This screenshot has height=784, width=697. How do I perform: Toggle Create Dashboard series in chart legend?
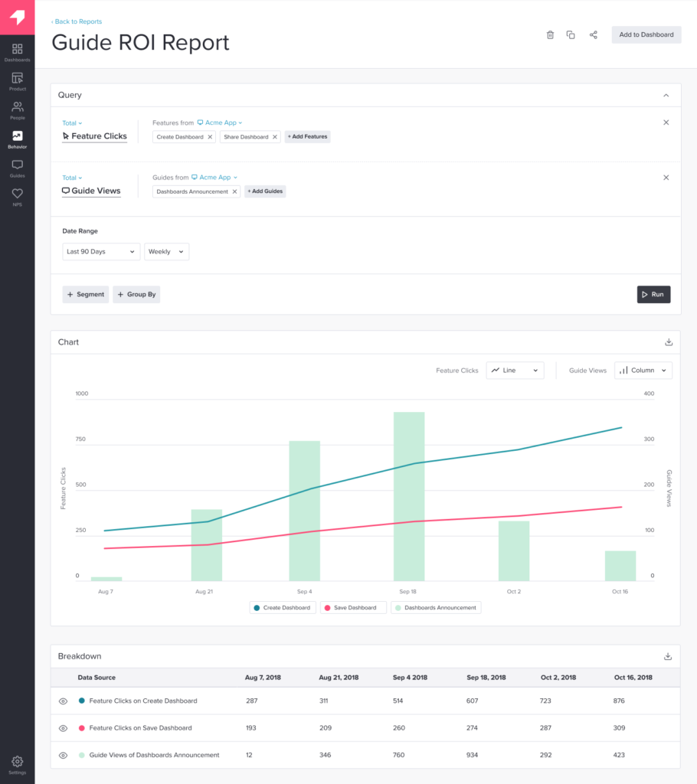(283, 607)
